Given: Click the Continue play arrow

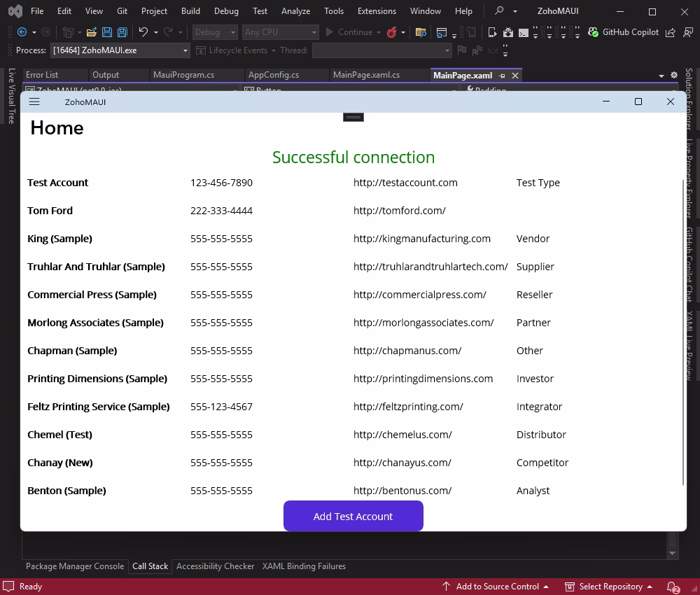Looking at the screenshot, I should point(330,32).
